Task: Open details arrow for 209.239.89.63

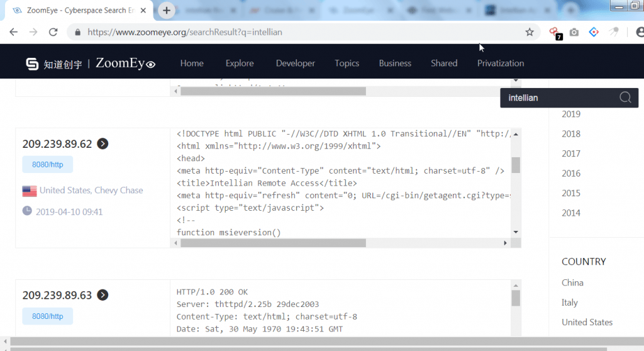Action: point(103,294)
